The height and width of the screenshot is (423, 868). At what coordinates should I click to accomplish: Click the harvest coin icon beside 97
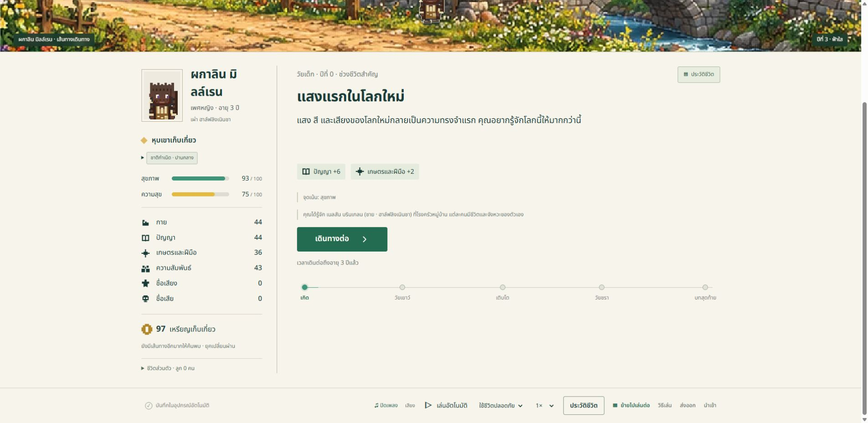(147, 329)
